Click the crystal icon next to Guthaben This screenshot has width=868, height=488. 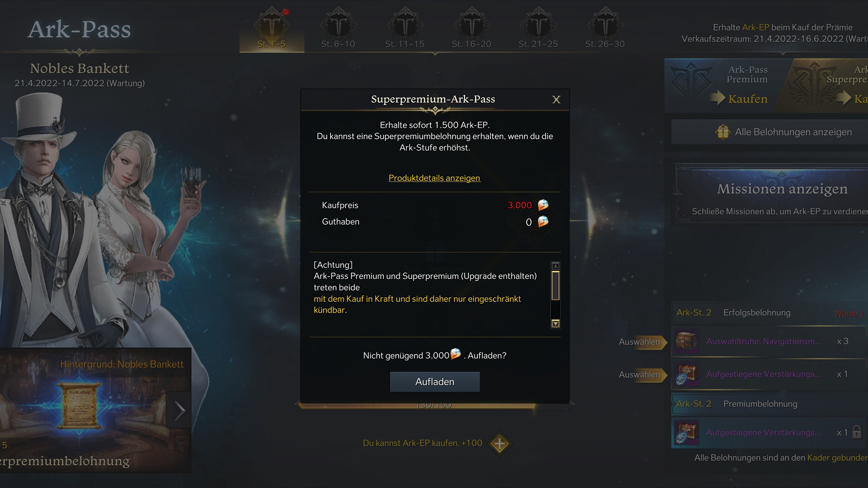(543, 221)
